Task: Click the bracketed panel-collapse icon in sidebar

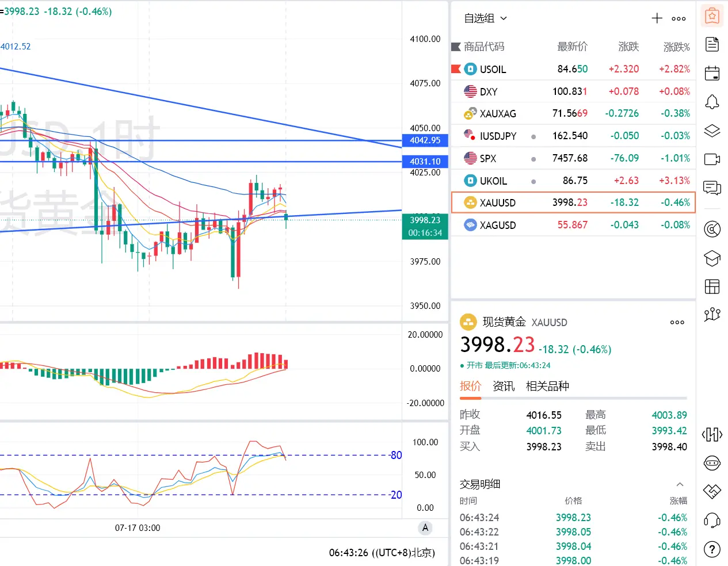Action: coord(712,434)
